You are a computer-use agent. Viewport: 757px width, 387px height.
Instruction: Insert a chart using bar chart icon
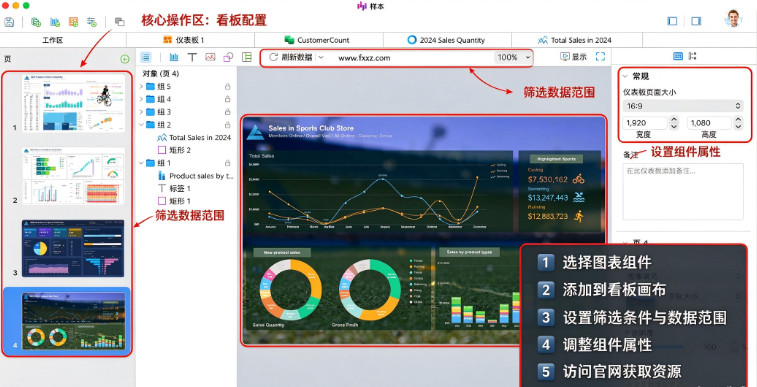[174, 57]
